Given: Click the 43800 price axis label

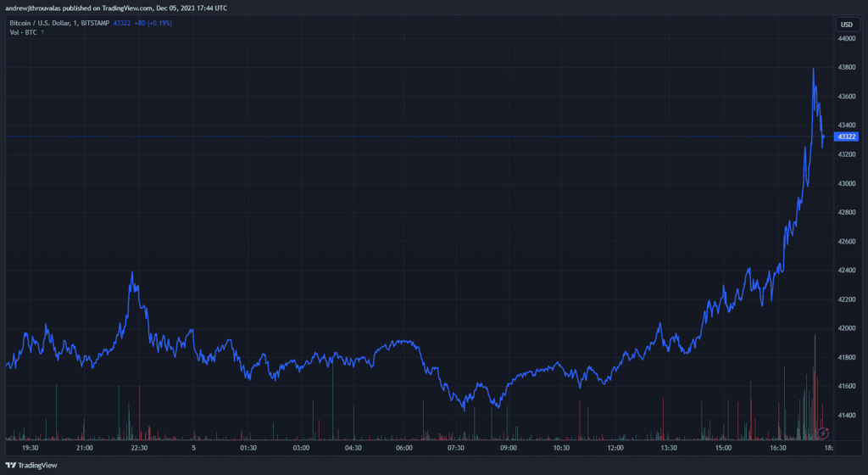Looking at the screenshot, I should click(847, 68).
